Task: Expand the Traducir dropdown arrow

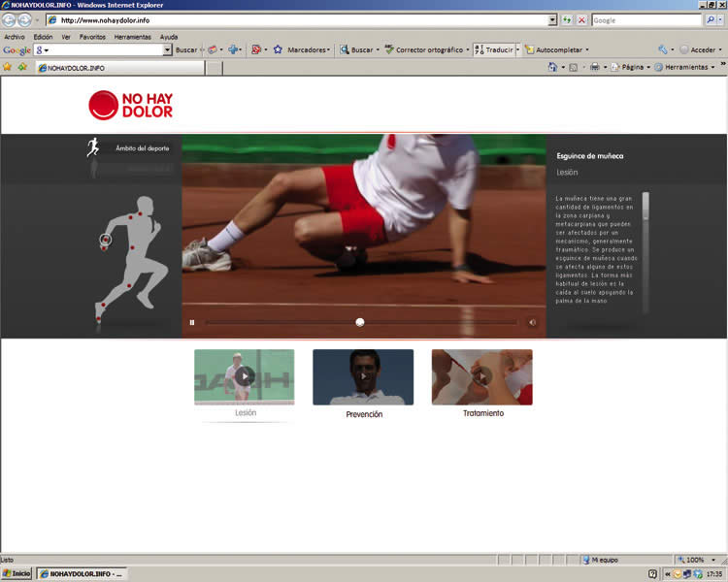Action: (x=517, y=49)
